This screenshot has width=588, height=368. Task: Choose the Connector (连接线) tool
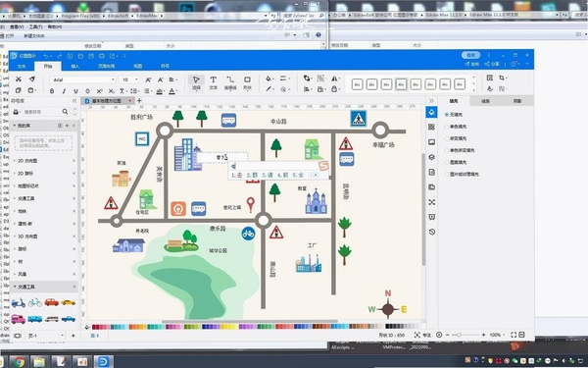click(230, 82)
